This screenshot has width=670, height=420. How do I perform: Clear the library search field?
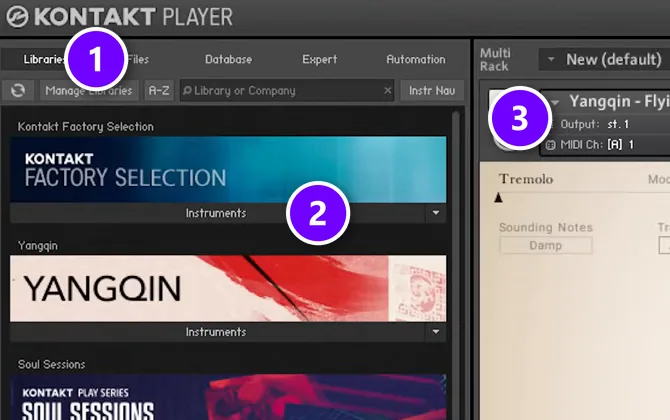click(388, 91)
